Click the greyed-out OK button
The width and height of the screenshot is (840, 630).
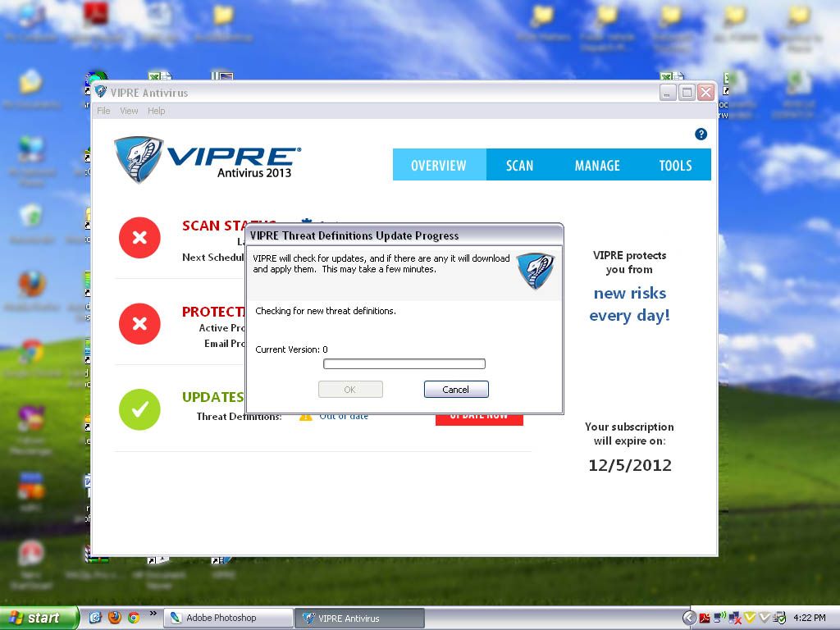point(350,390)
